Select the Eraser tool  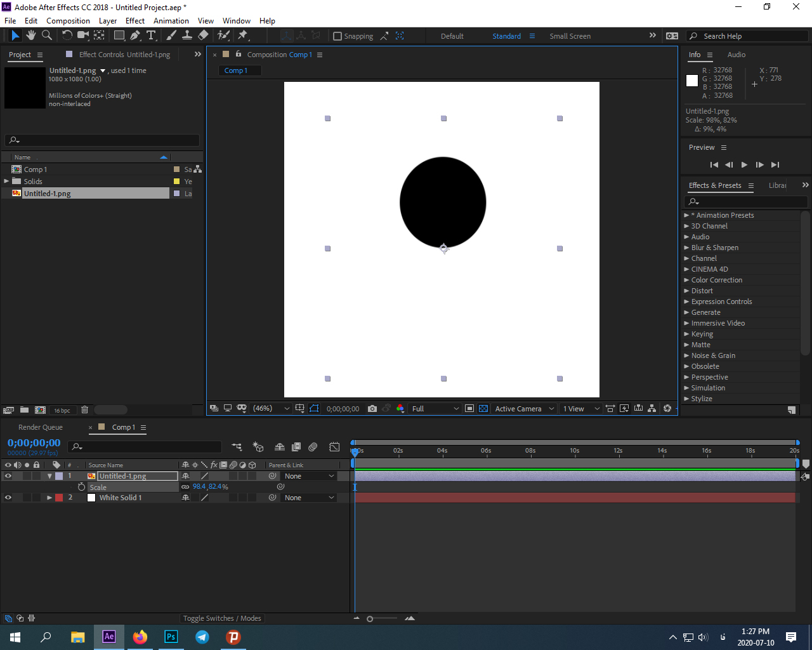(x=203, y=36)
